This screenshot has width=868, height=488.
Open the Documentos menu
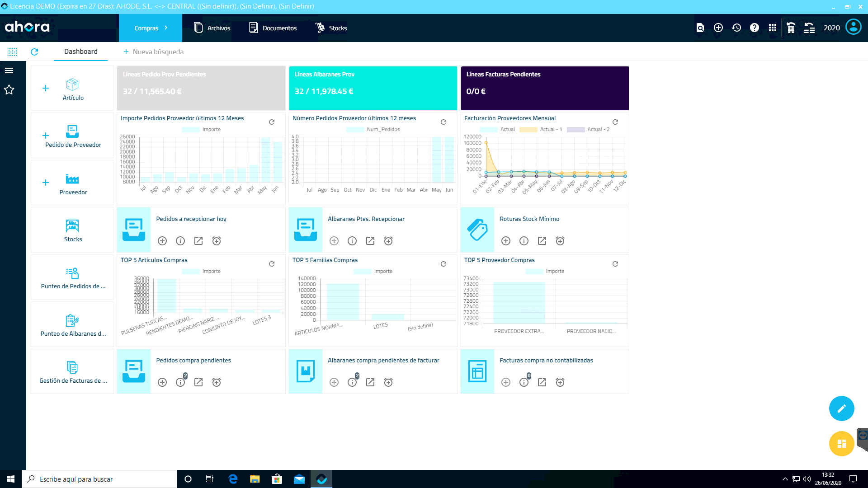(x=273, y=28)
